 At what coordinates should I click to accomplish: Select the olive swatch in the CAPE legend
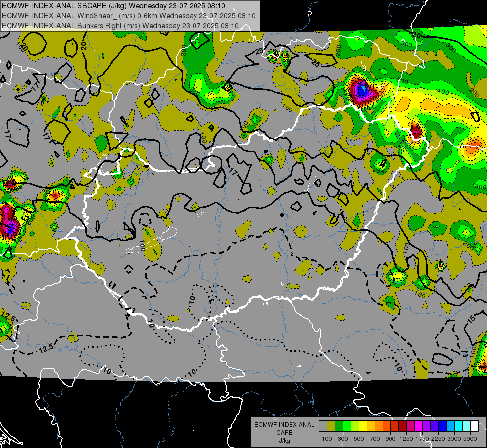point(331,426)
